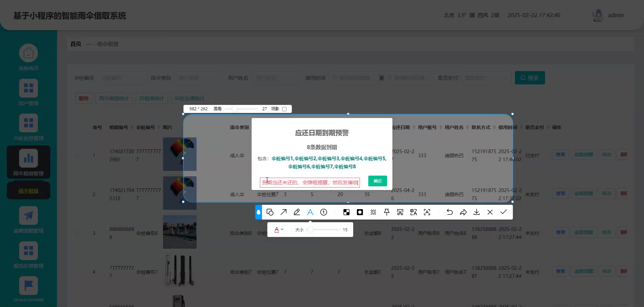
Task: Confirm the screenshot with the checkmark icon
Action: coord(503,212)
